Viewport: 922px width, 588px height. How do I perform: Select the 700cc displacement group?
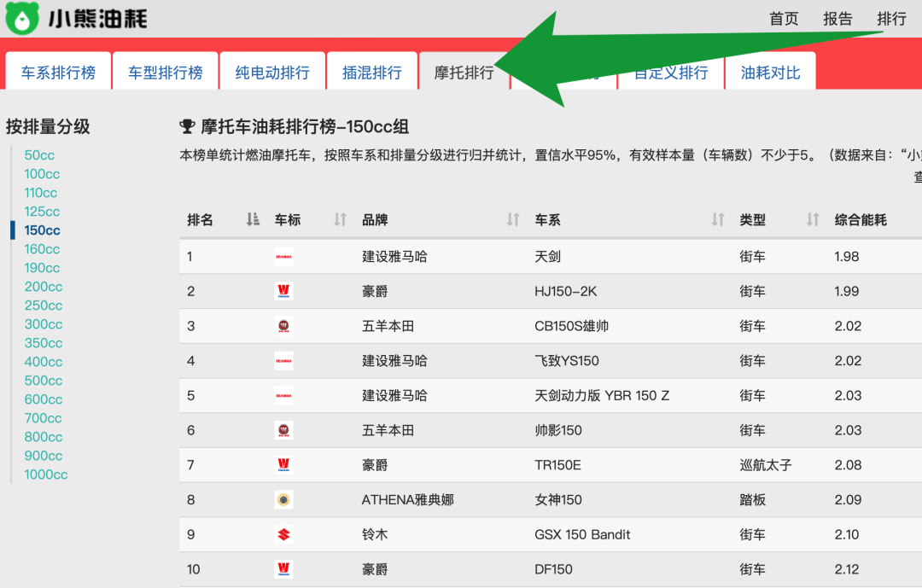coord(43,419)
